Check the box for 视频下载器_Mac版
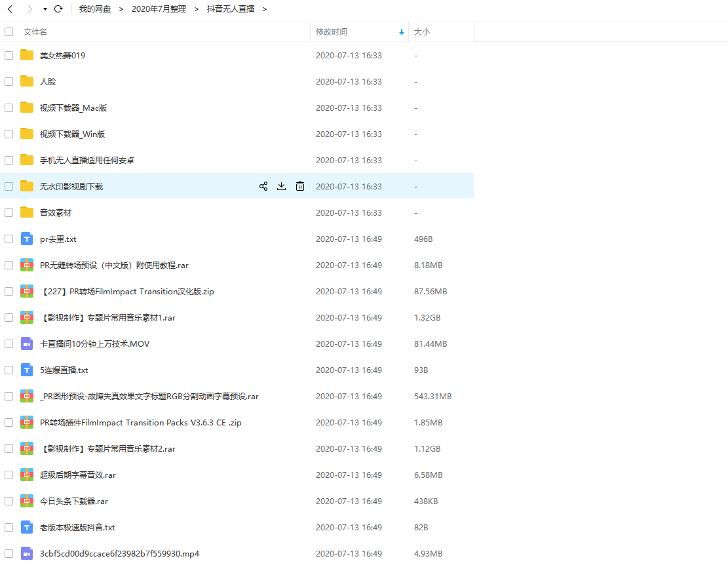This screenshot has height=569, width=728. 9,108
